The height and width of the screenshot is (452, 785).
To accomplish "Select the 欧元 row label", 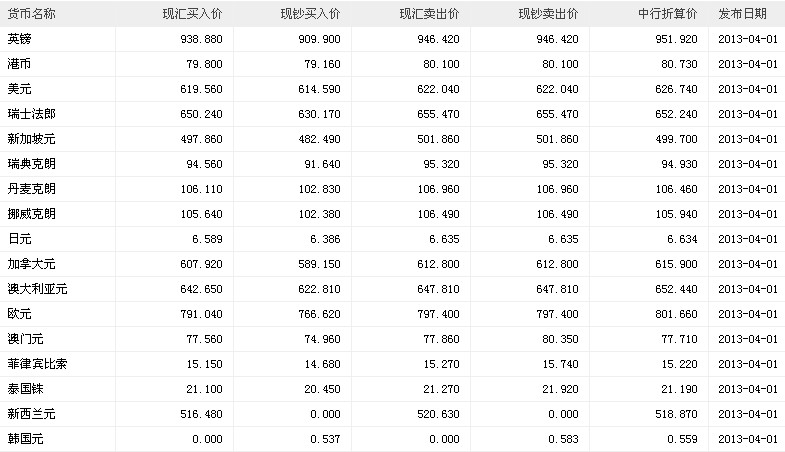I will click(20, 314).
